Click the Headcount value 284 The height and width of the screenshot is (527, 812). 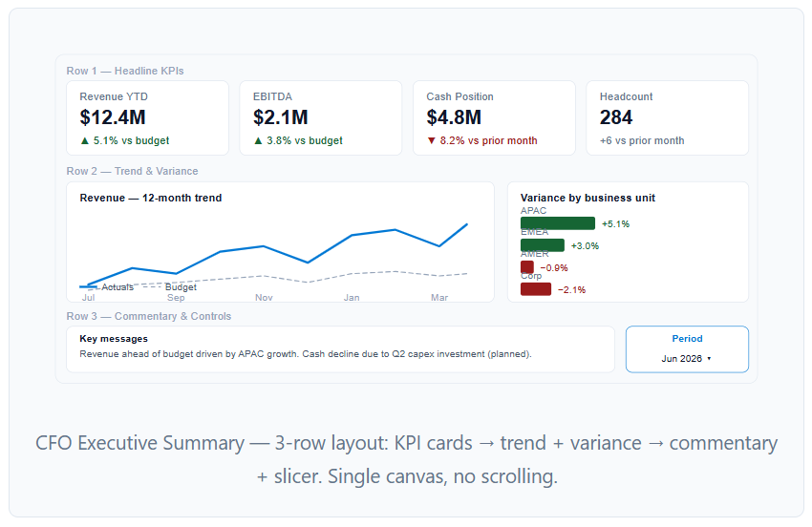coord(616,117)
